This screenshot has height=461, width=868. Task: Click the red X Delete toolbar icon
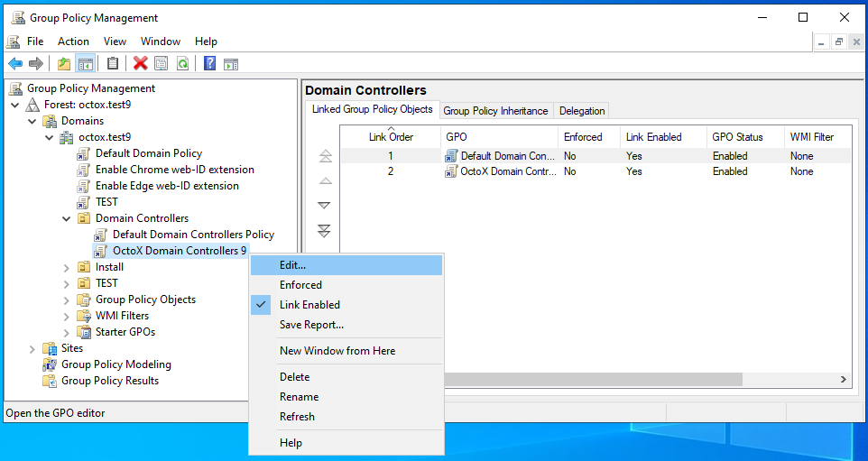[x=140, y=63]
